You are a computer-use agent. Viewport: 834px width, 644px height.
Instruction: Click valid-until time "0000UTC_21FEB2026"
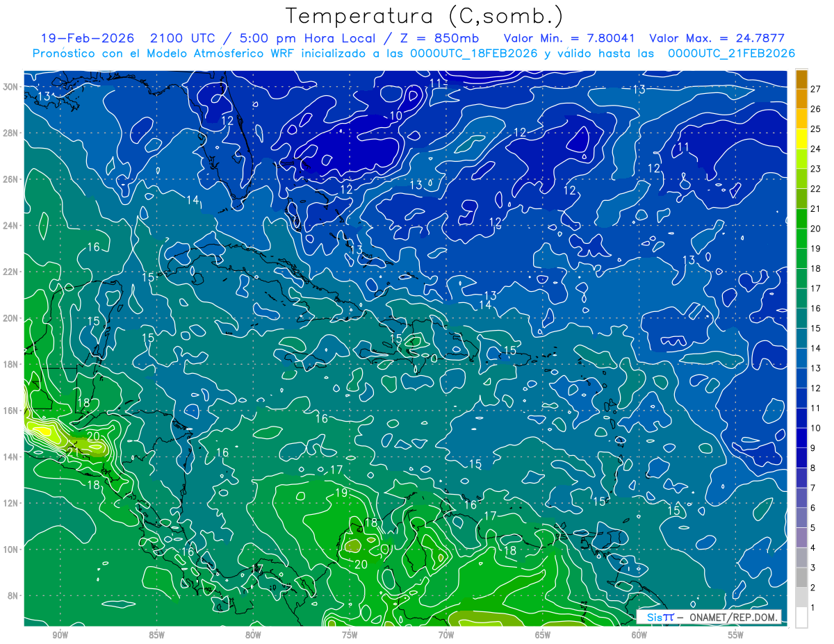pos(731,53)
